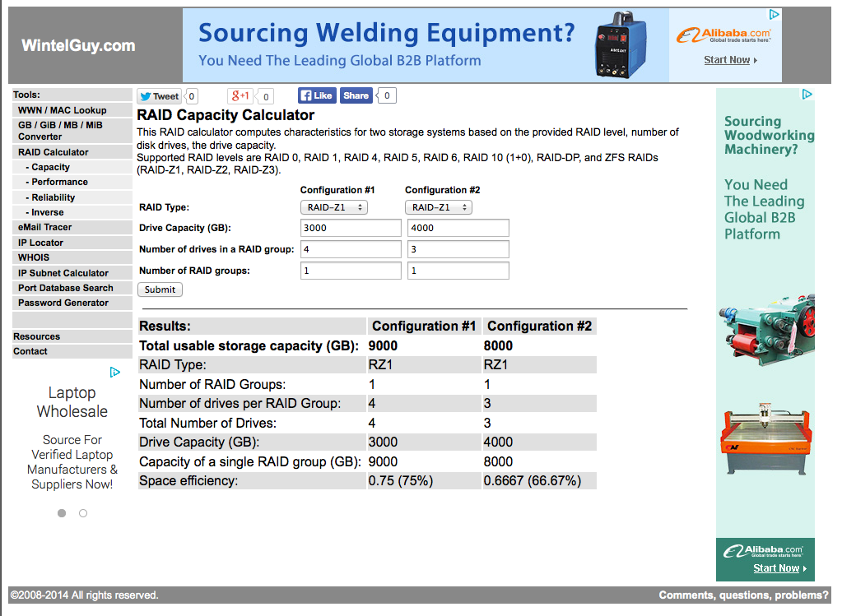Click the Google +1 button
This screenshot has width=842, height=616.
(240, 96)
